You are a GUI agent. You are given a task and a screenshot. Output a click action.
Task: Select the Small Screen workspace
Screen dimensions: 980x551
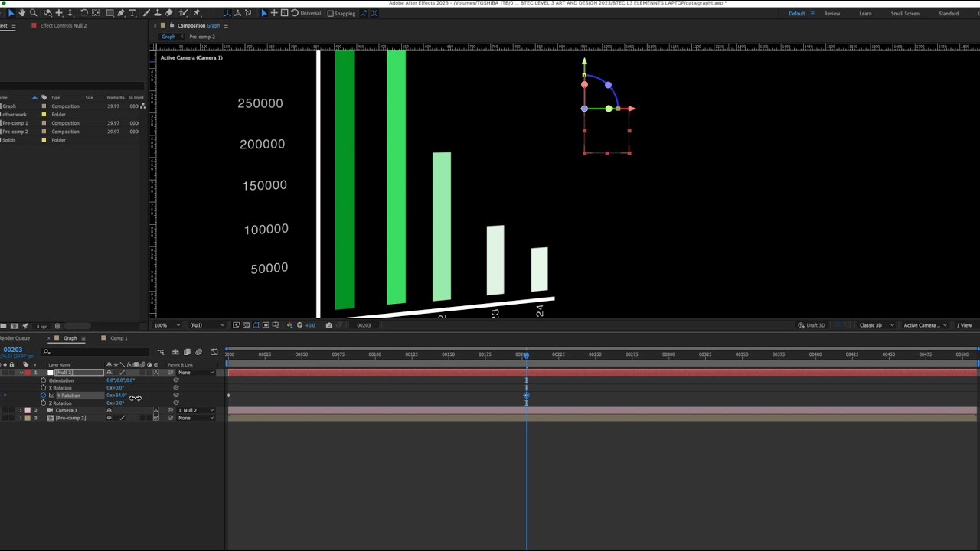click(x=905, y=13)
